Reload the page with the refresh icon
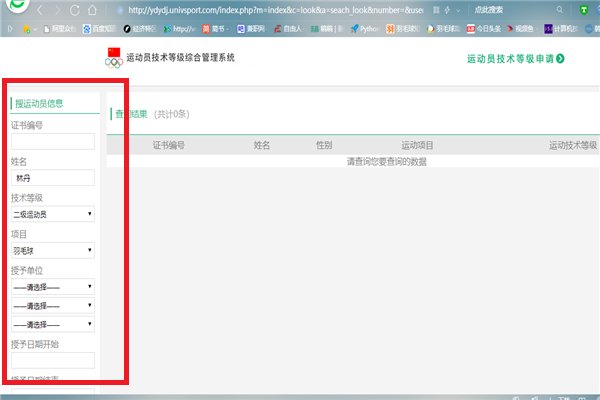The width and height of the screenshot is (600, 400). pos(75,10)
